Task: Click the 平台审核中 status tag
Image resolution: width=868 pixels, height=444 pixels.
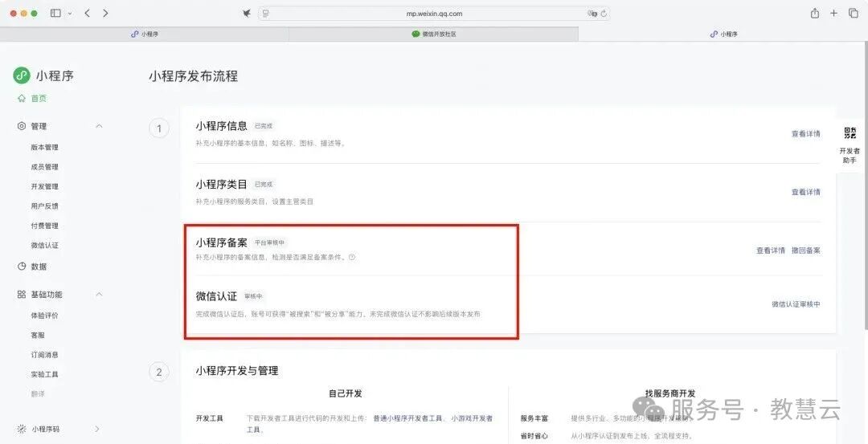Action: click(269, 242)
